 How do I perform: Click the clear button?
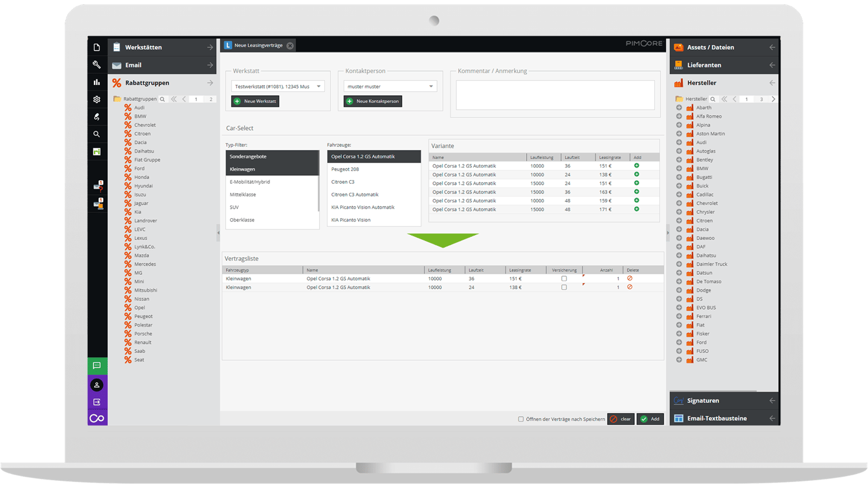tap(620, 419)
